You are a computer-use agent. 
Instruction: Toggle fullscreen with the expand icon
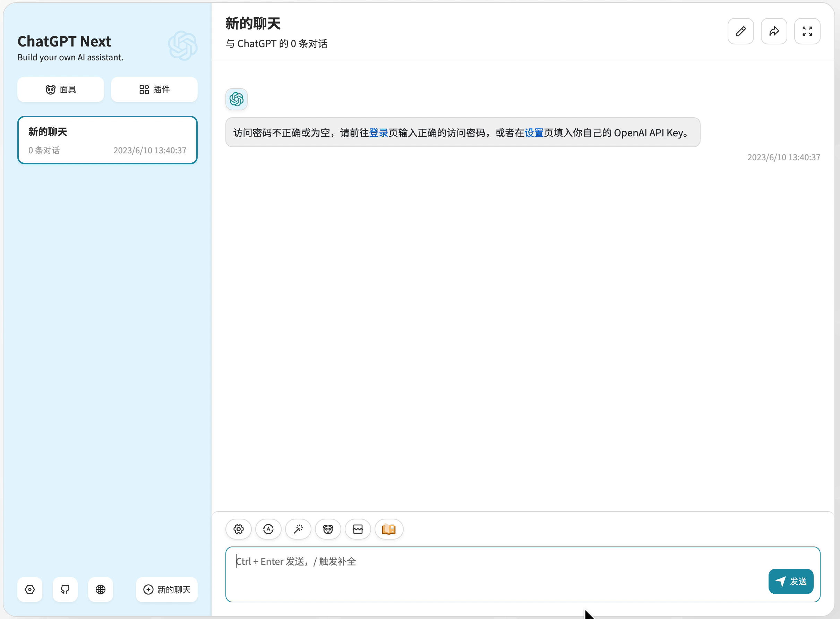(x=807, y=31)
